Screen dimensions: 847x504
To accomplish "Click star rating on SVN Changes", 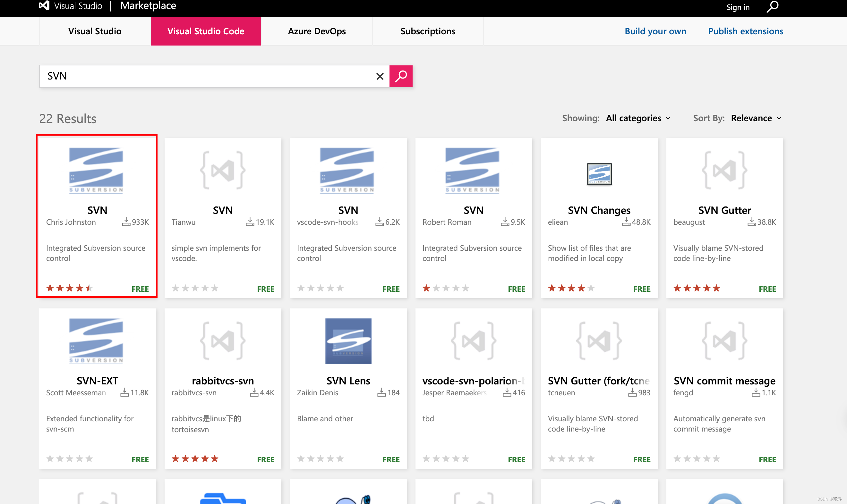I will (x=571, y=288).
